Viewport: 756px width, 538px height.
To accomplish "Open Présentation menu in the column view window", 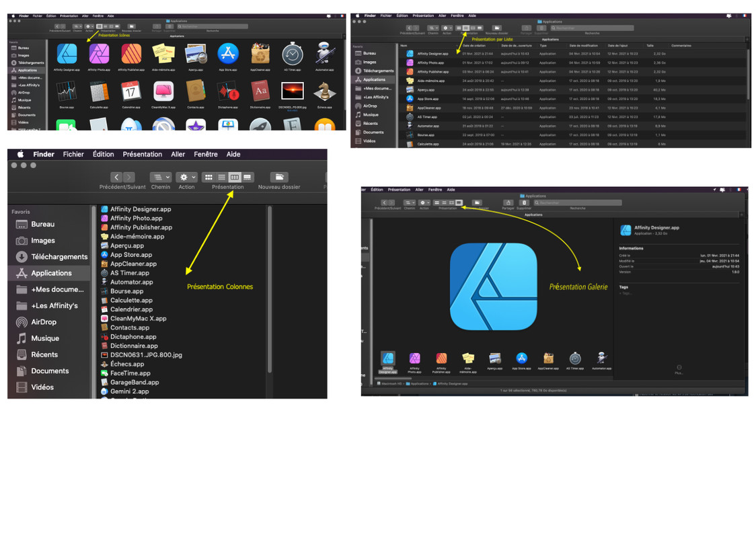I will [x=142, y=154].
